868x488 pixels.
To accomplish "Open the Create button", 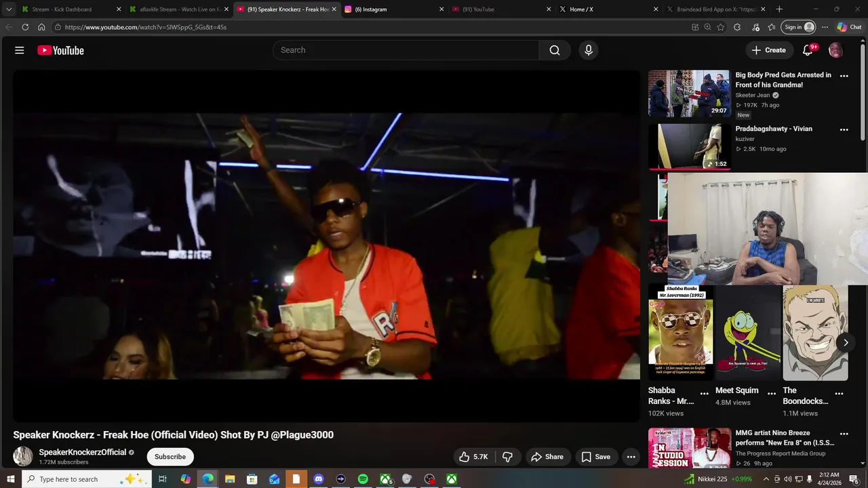I will click(769, 50).
